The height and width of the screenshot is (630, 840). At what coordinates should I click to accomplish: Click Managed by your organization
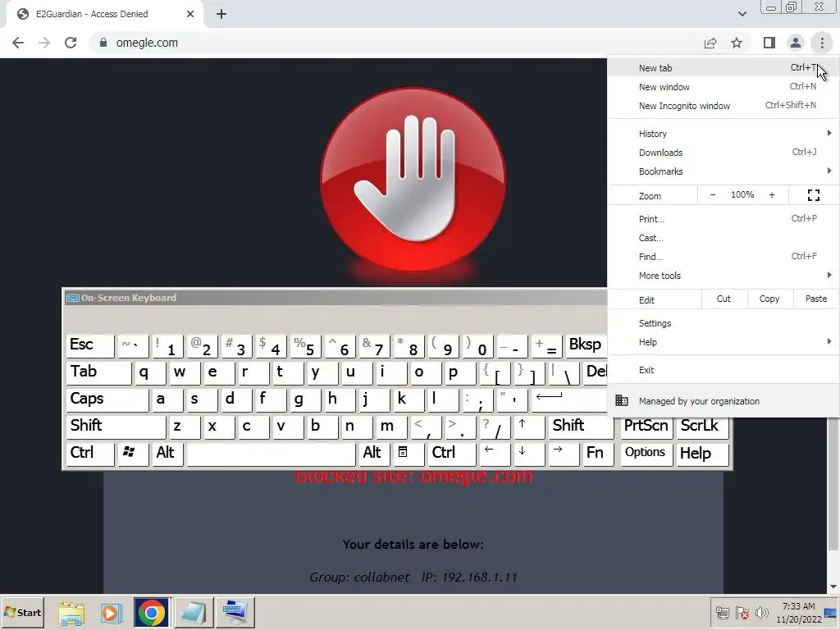[x=724, y=400]
